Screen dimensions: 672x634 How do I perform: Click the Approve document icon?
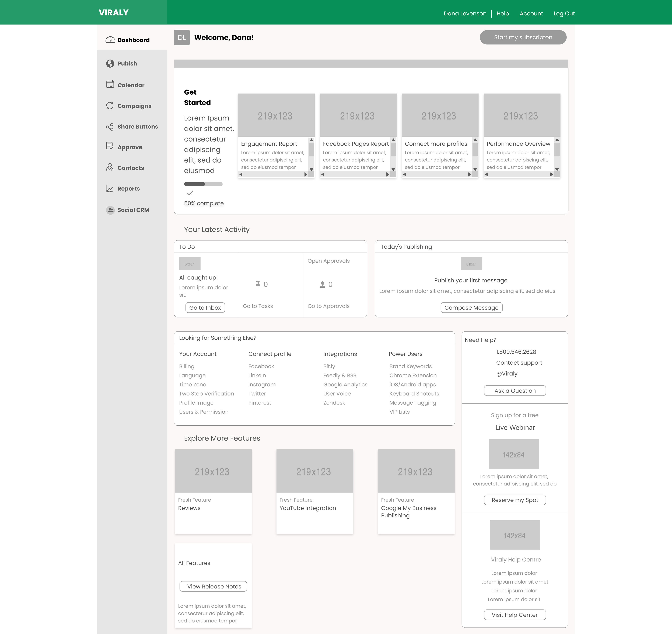(110, 146)
